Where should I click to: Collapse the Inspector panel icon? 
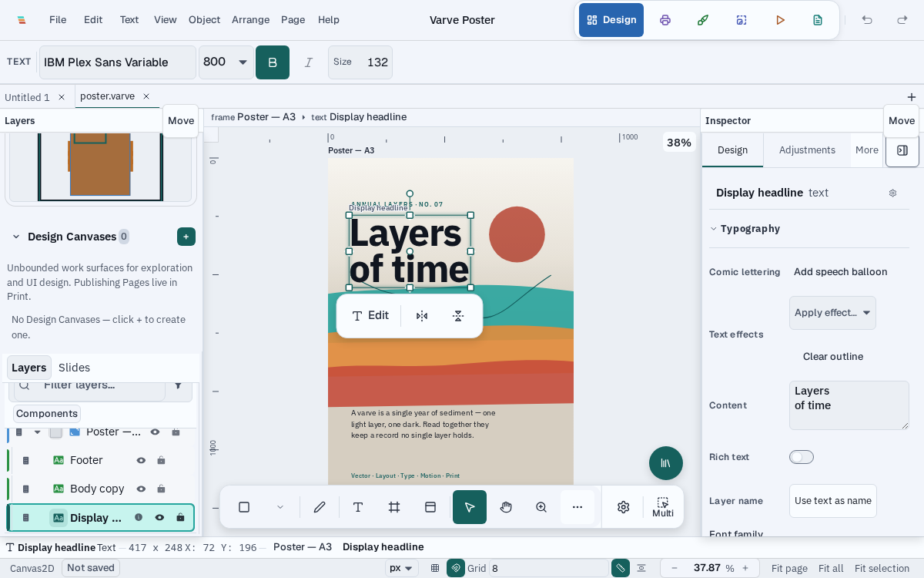tap(902, 150)
